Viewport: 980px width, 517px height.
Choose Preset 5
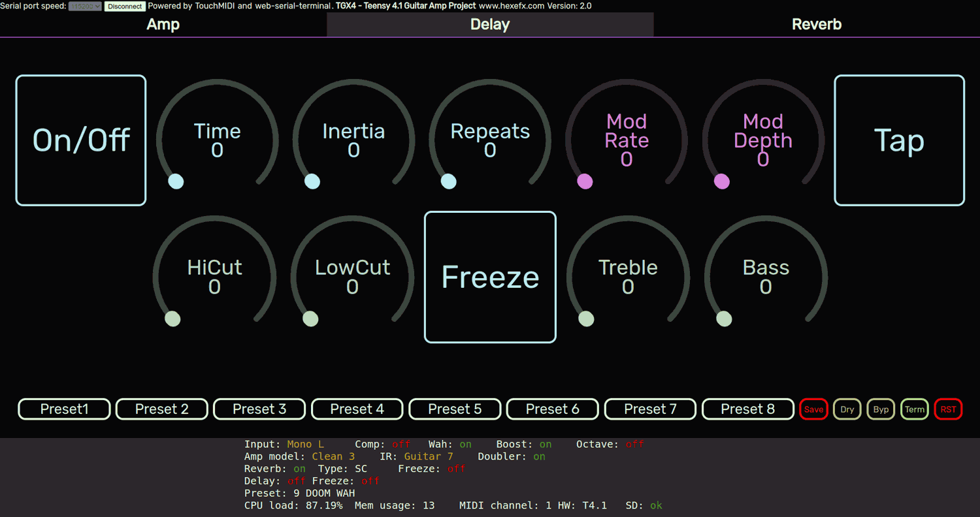[455, 409]
